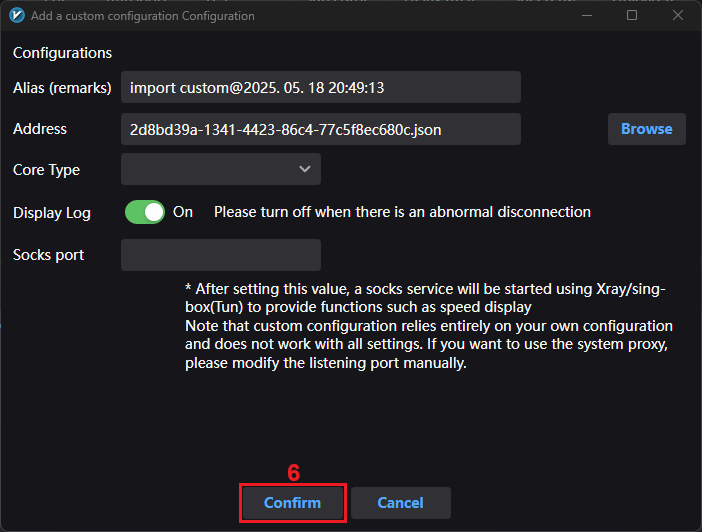Click the 'Configurations' section heading
Image resolution: width=702 pixels, height=532 pixels.
pyautogui.click(x=62, y=53)
